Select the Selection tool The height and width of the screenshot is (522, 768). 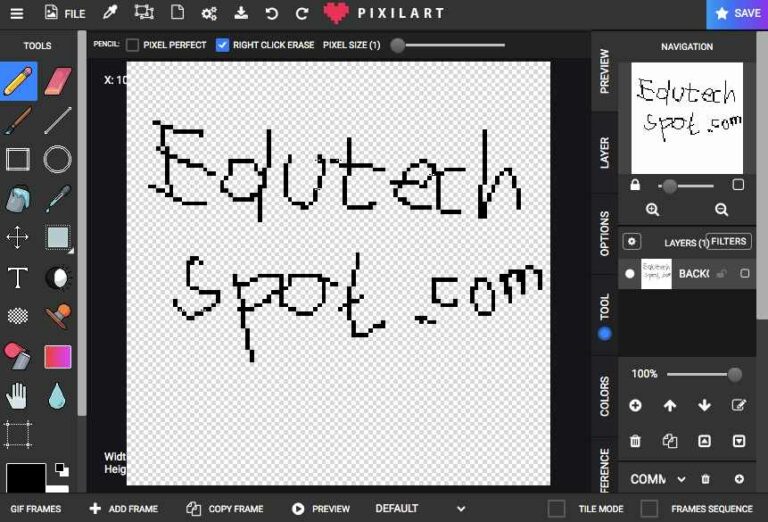[58, 237]
